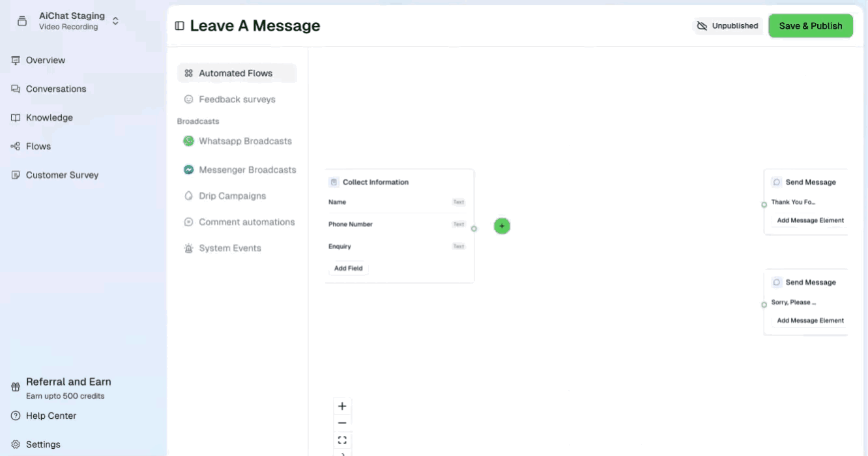Click the Feedback surveys smiley icon
868x456 pixels.
(188, 99)
